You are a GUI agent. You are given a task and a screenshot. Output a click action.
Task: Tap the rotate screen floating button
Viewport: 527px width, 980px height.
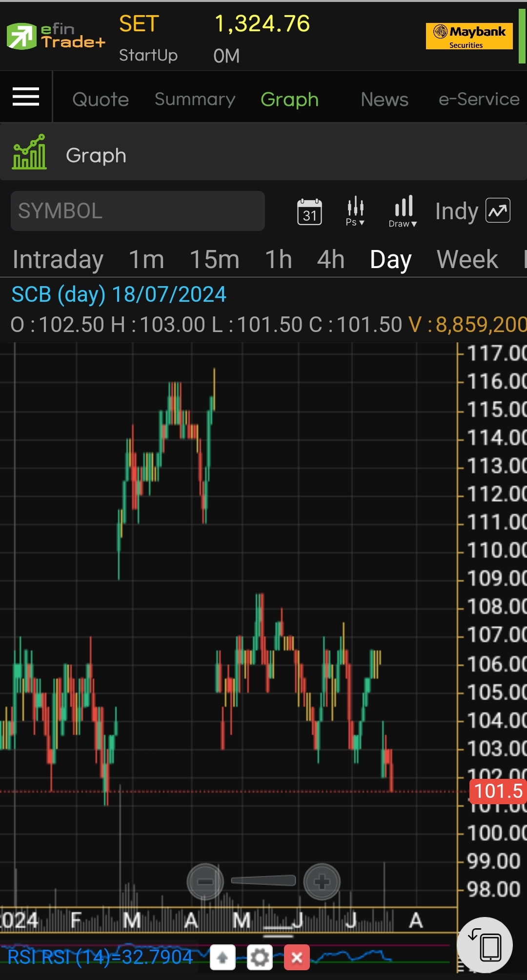click(x=485, y=945)
